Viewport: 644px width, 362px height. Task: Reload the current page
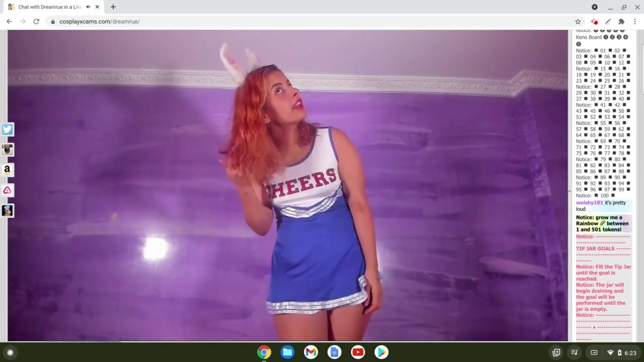(x=36, y=22)
